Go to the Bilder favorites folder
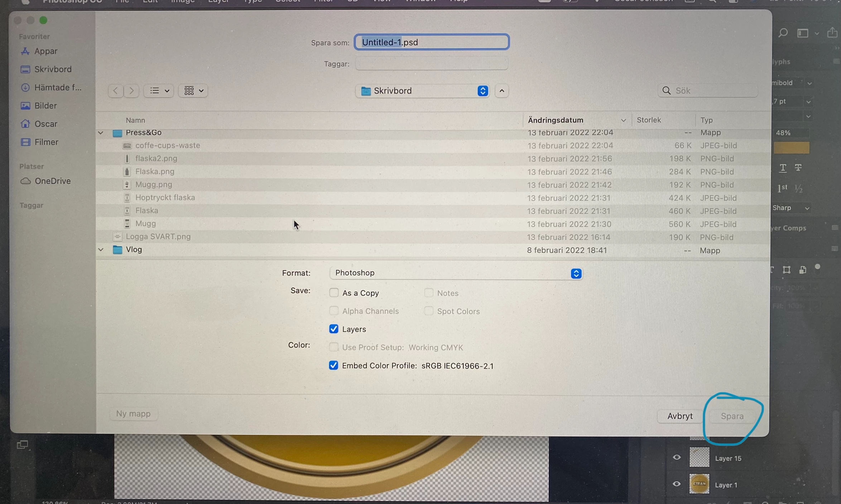Viewport: 841px width, 504px height. [x=45, y=106]
